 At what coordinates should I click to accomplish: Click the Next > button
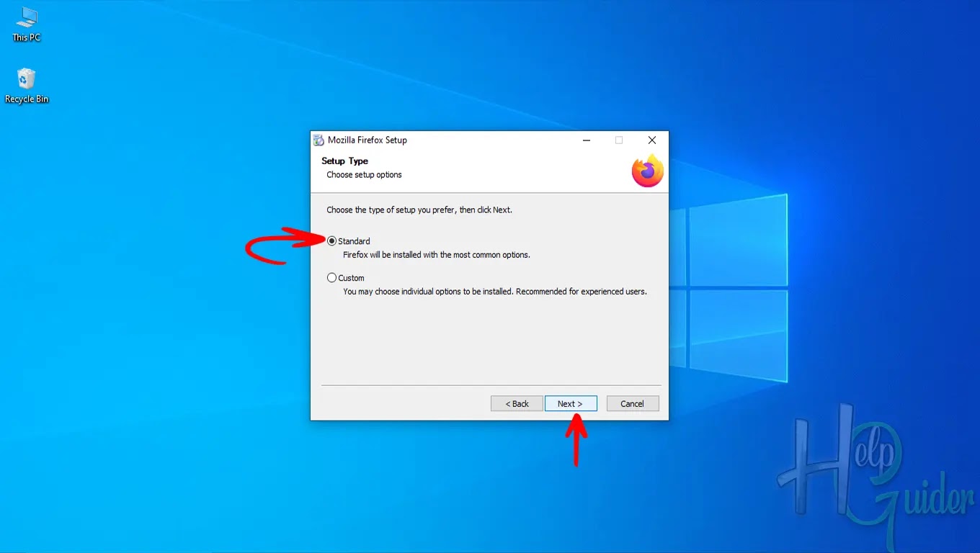tap(571, 404)
